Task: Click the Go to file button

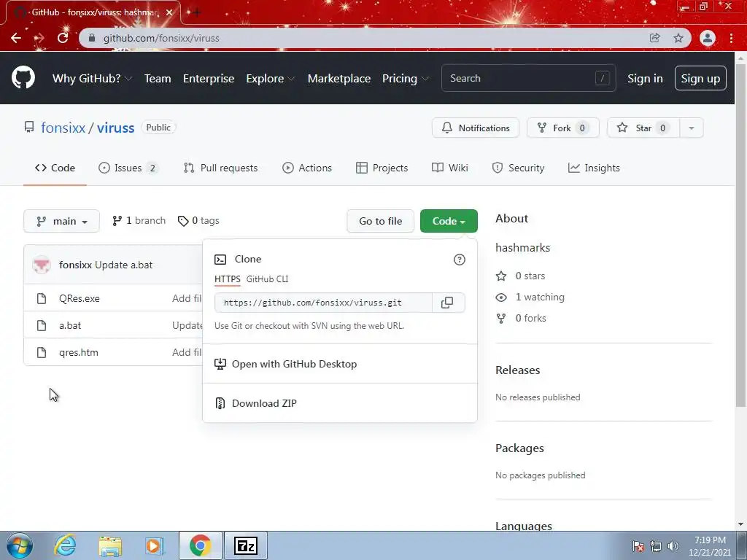Action: (x=380, y=221)
